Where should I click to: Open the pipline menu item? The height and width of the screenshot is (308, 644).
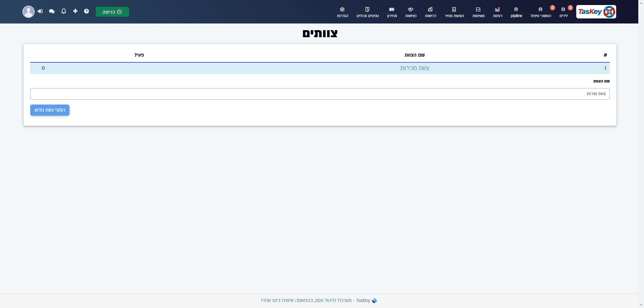(516, 12)
